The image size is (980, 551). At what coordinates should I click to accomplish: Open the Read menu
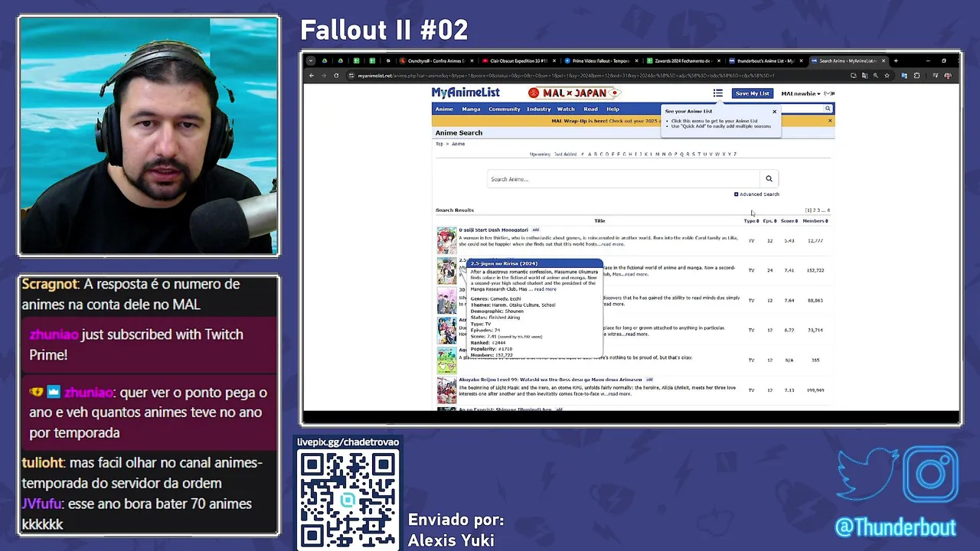click(x=591, y=109)
